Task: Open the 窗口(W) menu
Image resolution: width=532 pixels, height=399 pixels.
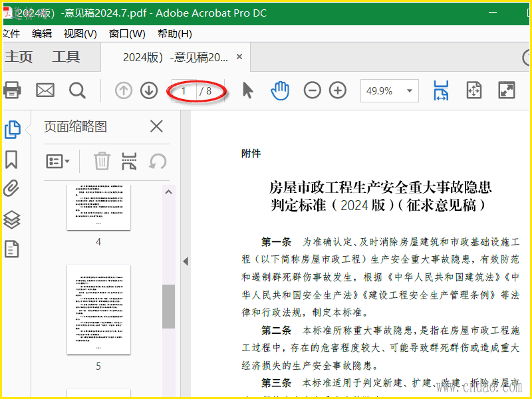Action: pos(127,34)
